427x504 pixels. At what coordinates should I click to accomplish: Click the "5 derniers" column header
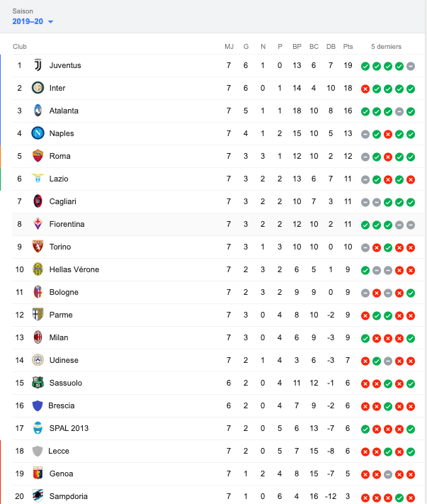point(386,47)
